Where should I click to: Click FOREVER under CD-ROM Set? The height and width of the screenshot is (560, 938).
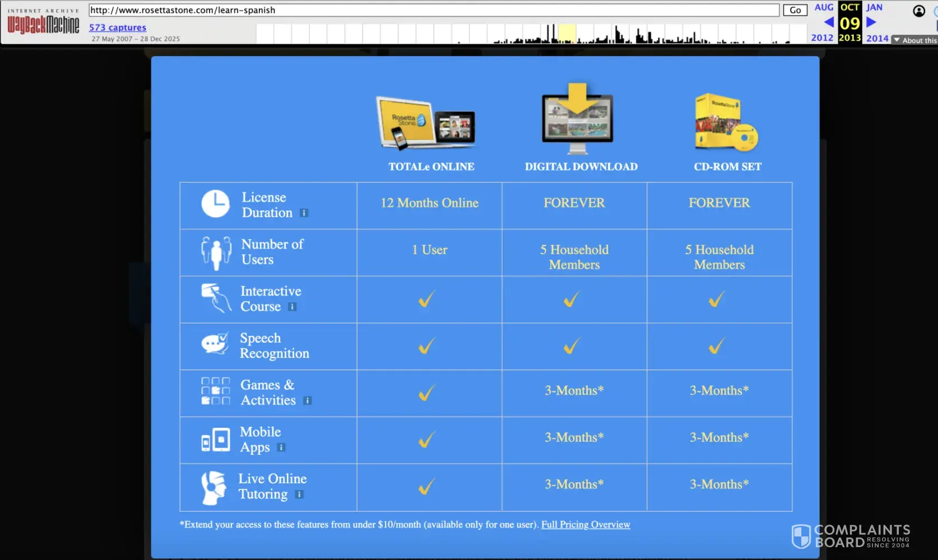(719, 203)
